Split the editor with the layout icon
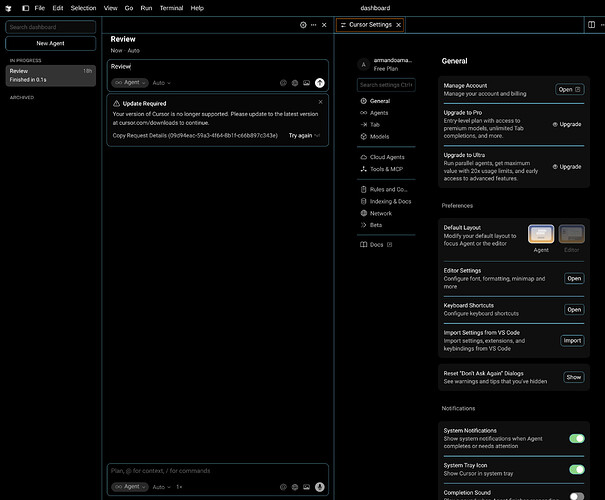Image resolution: width=605 pixels, height=500 pixels. coord(591,25)
